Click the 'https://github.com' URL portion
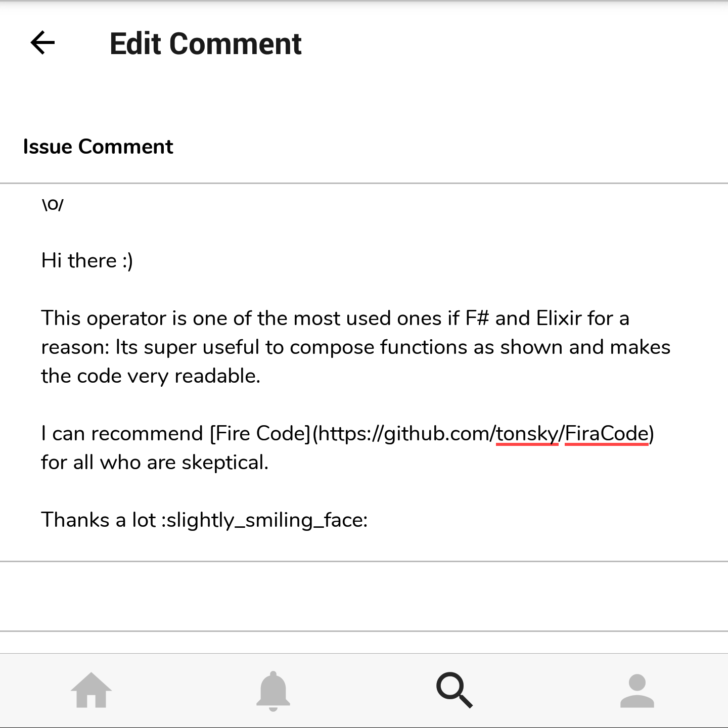The width and height of the screenshot is (728, 728). [x=404, y=434]
